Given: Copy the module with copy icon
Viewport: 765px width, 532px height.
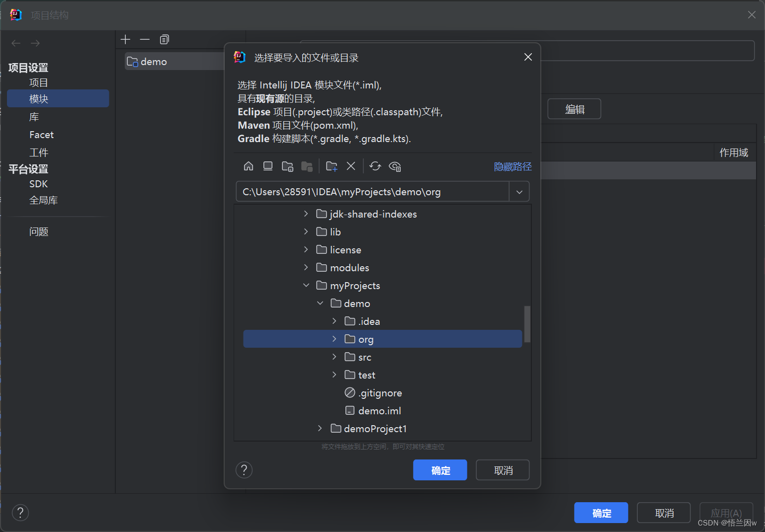Looking at the screenshot, I should pyautogui.click(x=165, y=39).
